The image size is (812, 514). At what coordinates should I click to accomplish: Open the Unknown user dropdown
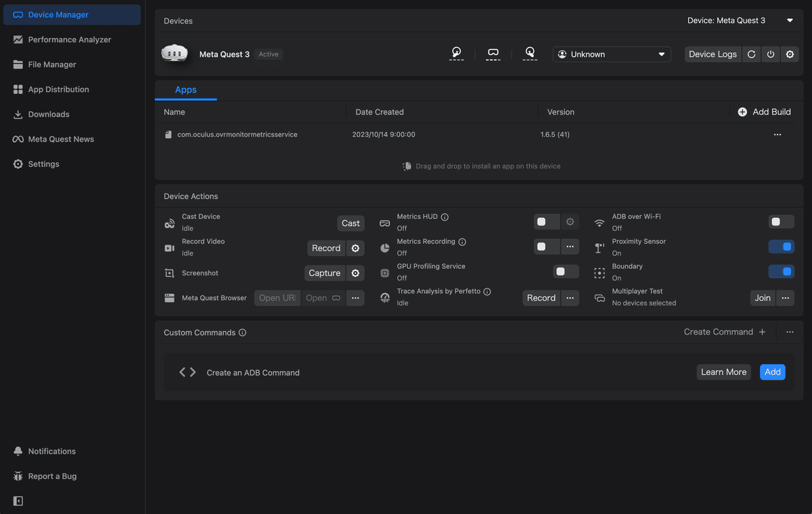612,54
